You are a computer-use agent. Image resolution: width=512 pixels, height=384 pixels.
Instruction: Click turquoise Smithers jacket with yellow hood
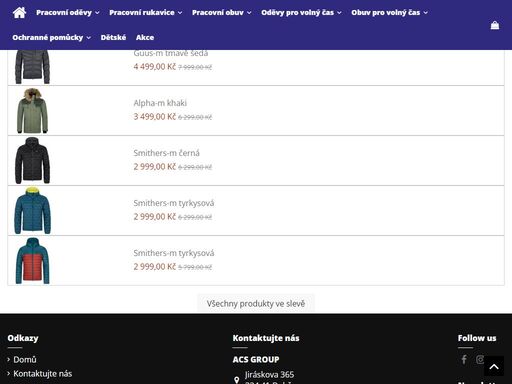click(32, 210)
